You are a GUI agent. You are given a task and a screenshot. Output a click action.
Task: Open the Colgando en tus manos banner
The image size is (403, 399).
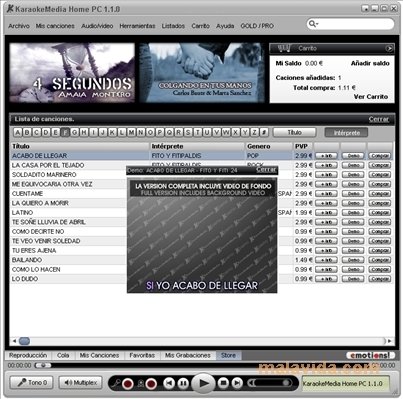[202, 73]
